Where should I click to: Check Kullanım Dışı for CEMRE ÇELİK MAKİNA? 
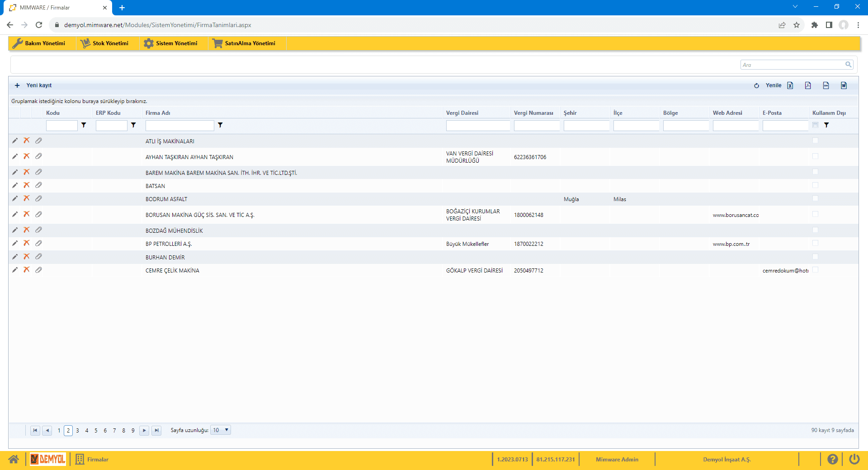[x=815, y=270]
